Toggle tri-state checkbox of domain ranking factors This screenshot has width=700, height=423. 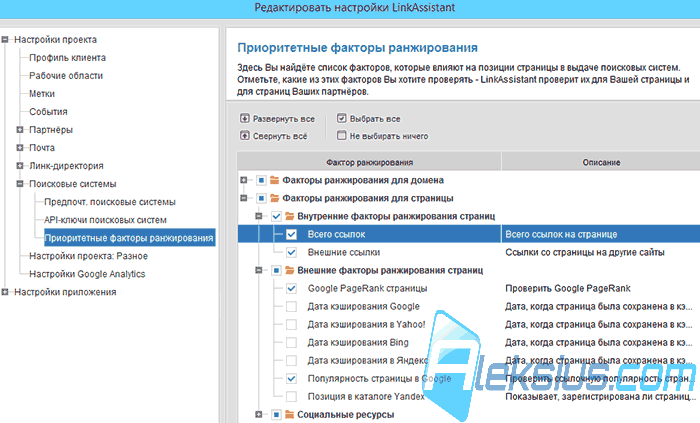[261, 180]
